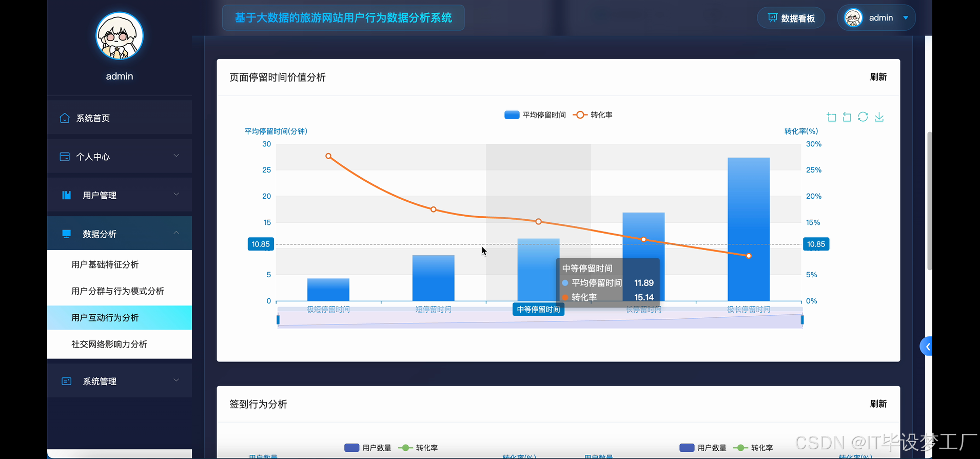Click admin username under sidebar avatar

(120, 76)
